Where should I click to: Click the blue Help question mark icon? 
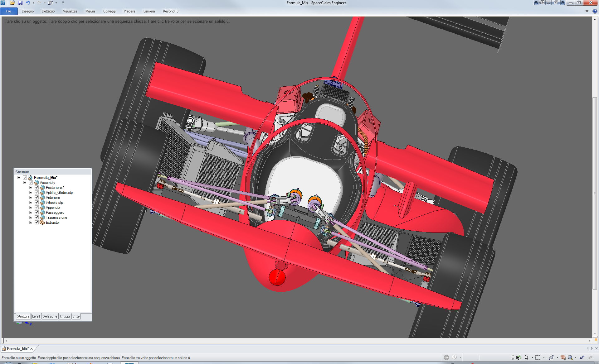pos(595,11)
